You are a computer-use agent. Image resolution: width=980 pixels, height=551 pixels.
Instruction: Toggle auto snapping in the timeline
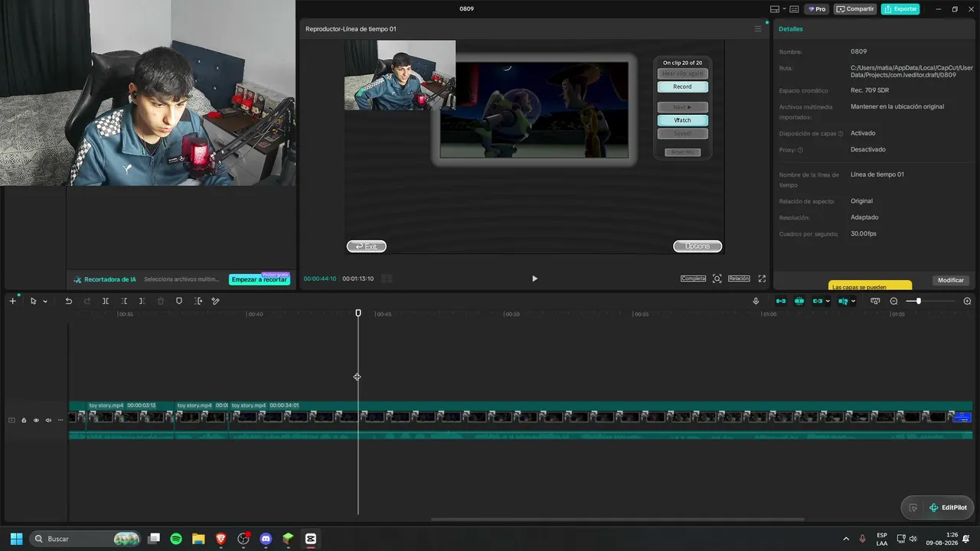coord(799,302)
